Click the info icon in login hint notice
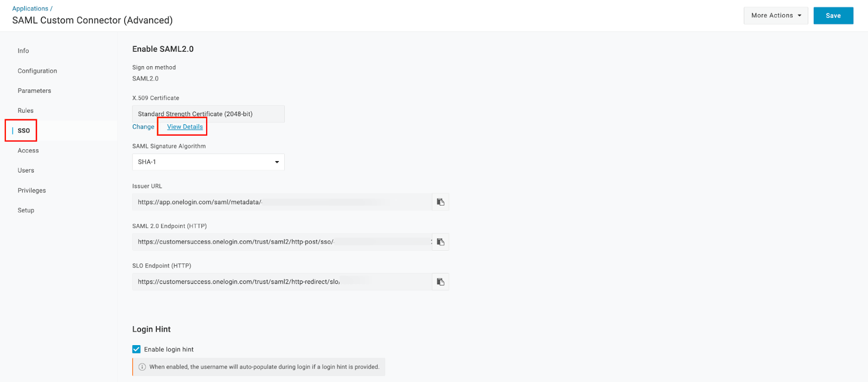Screen dimensions: 868x382 click(x=142, y=367)
